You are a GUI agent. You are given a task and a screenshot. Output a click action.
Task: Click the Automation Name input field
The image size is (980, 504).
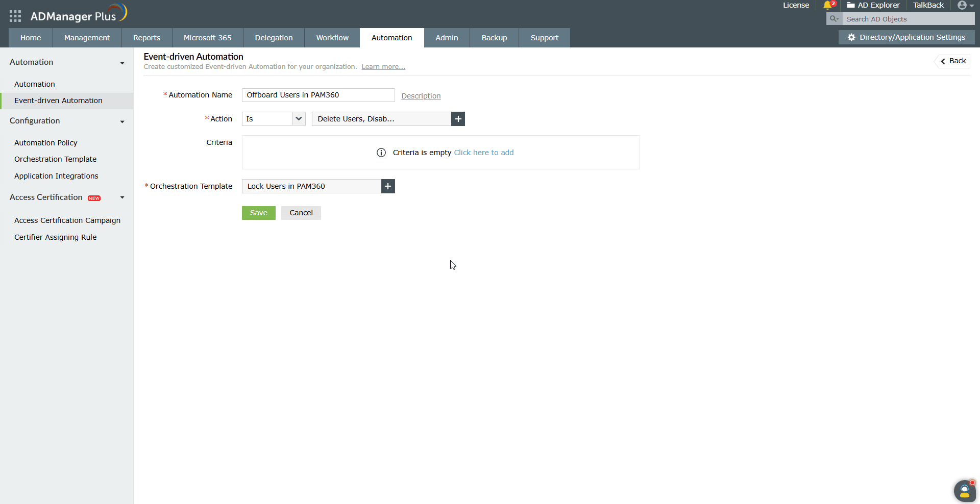coord(318,95)
